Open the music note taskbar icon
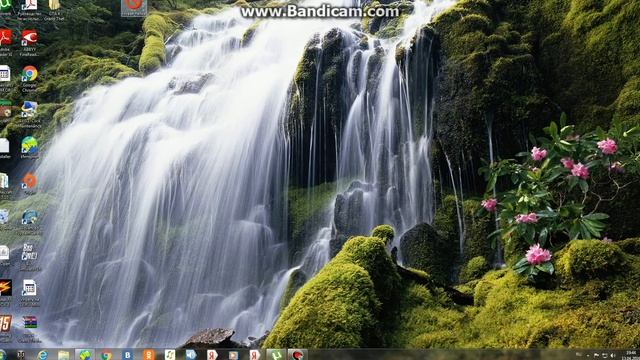Screen dimensions: 640x360 click(x=170, y=355)
